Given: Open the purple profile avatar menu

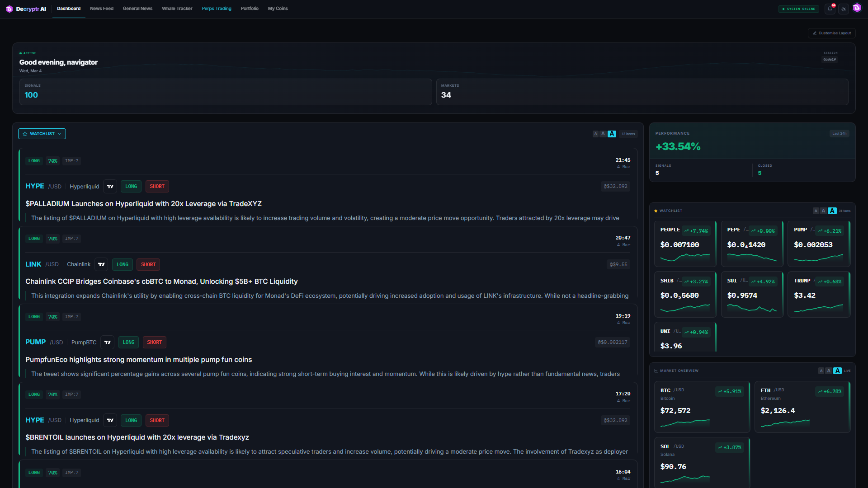Looking at the screenshot, I should pyautogui.click(x=857, y=8).
